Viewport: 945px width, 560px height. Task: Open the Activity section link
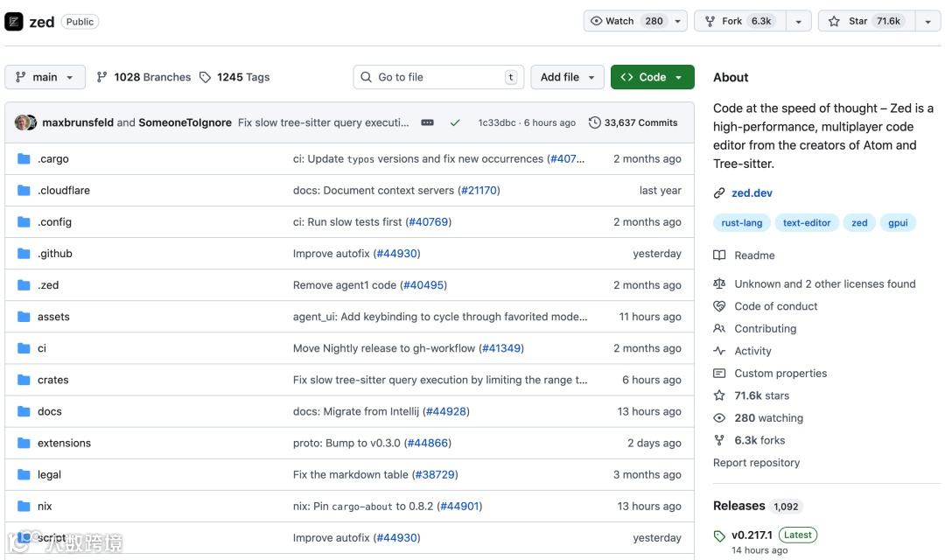point(752,351)
